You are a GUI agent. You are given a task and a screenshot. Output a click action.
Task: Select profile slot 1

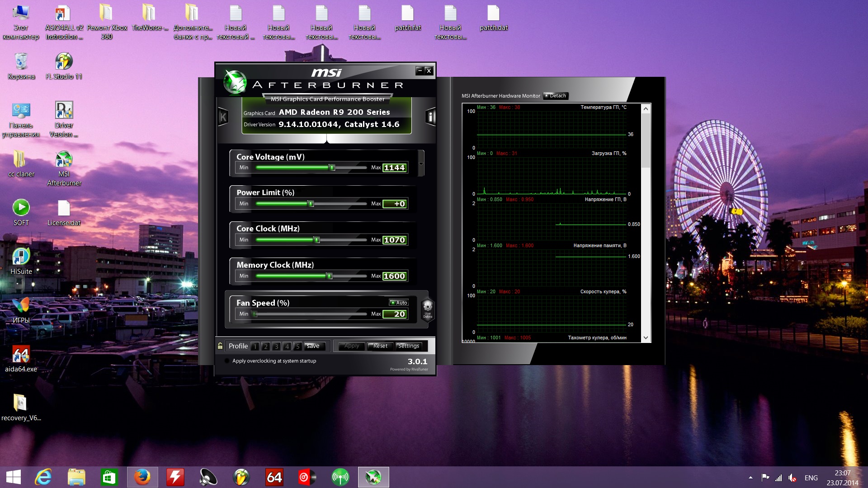pos(255,347)
